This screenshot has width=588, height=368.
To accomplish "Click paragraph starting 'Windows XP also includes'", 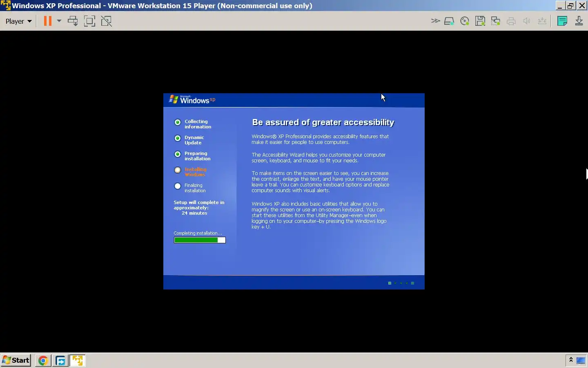I will (x=319, y=215).
